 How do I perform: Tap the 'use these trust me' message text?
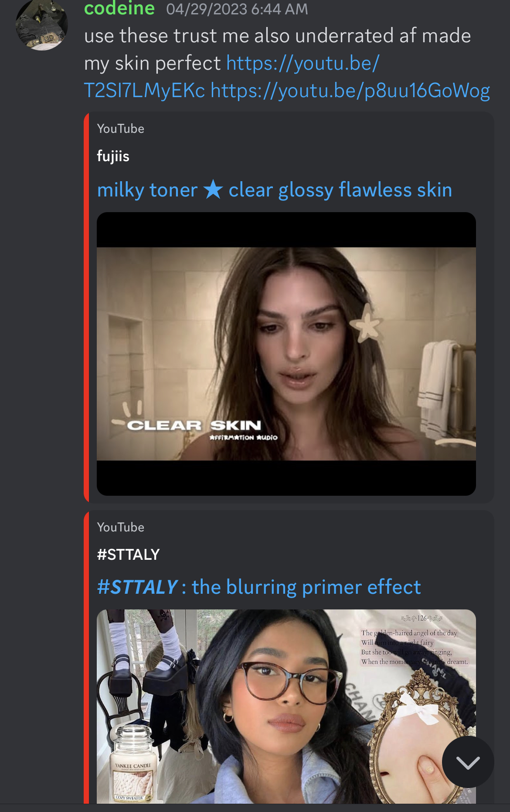click(x=277, y=49)
